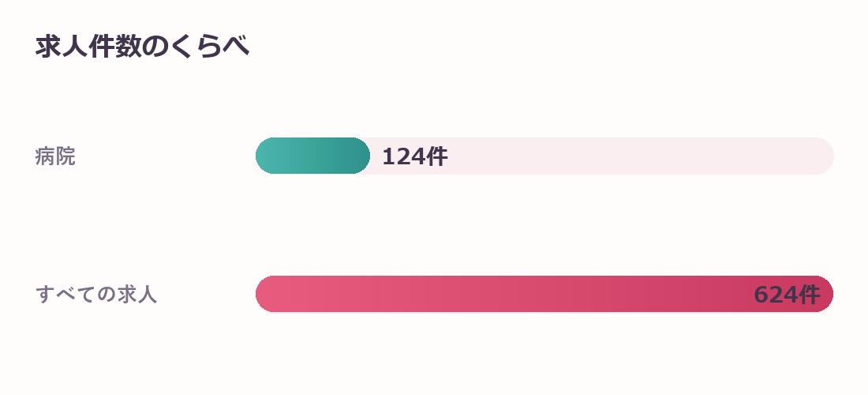Click the 624件 value label
868x395 pixels.
click(787, 294)
